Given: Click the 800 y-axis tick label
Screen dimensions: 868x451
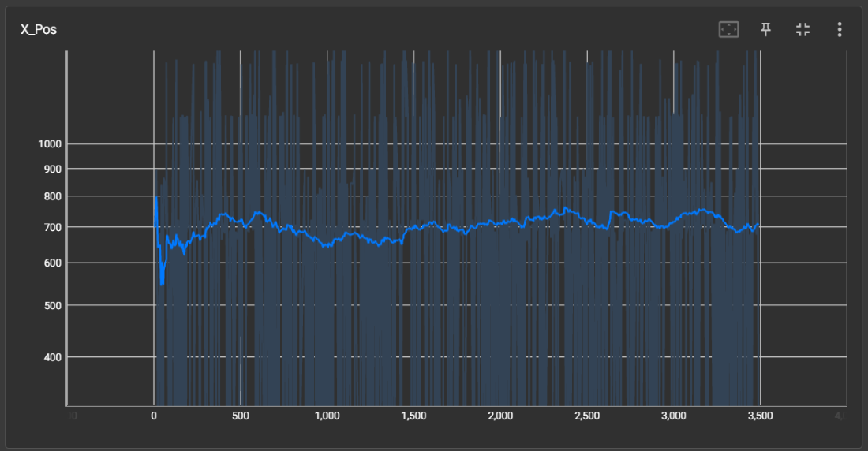Looking at the screenshot, I should click(x=52, y=196).
